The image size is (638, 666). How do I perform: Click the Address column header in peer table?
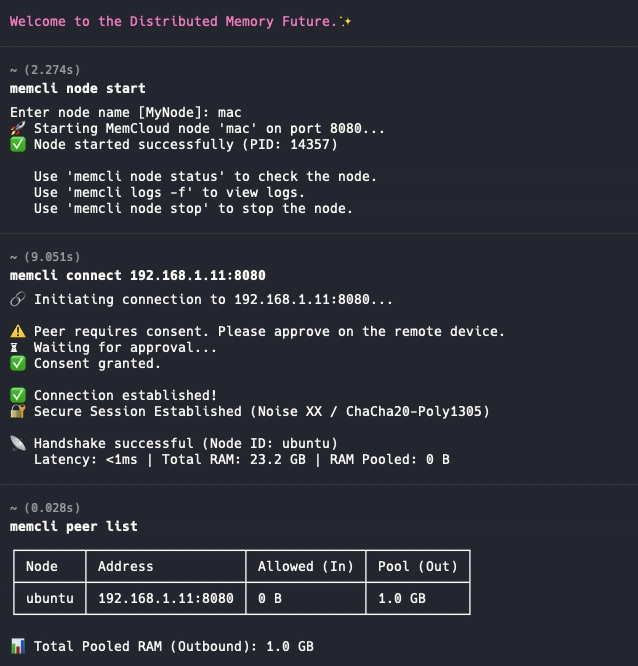[126, 567]
